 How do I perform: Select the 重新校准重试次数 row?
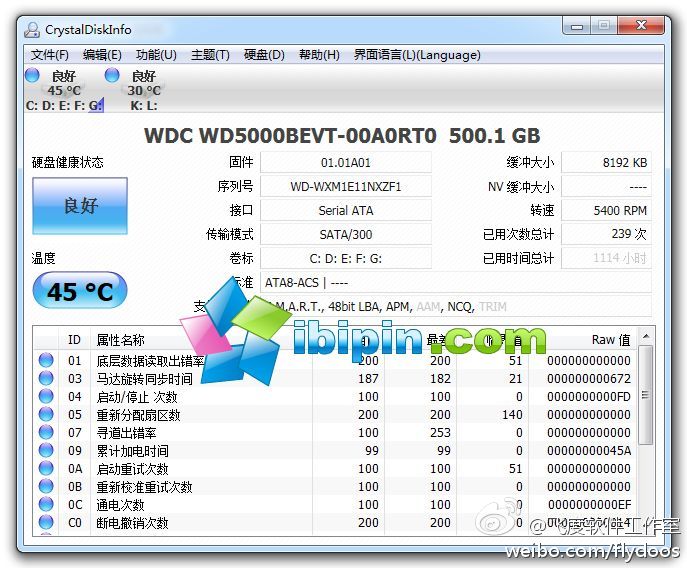335,486
